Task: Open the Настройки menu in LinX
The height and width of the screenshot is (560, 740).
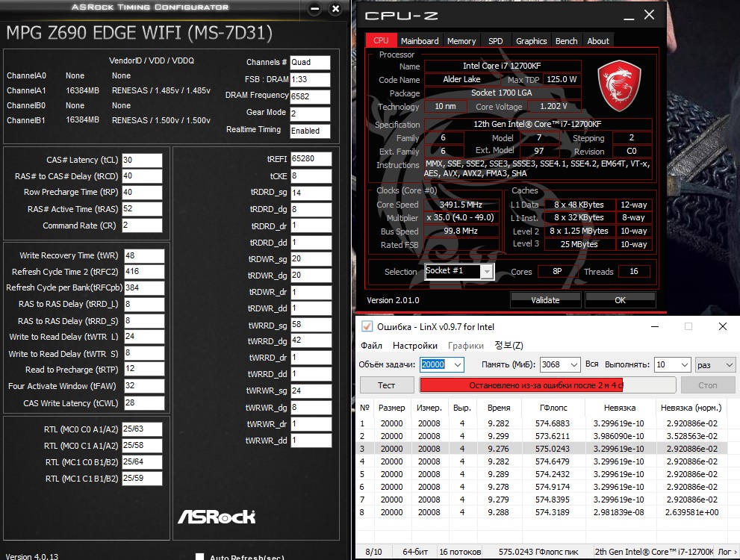Action: pyautogui.click(x=415, y=346)
